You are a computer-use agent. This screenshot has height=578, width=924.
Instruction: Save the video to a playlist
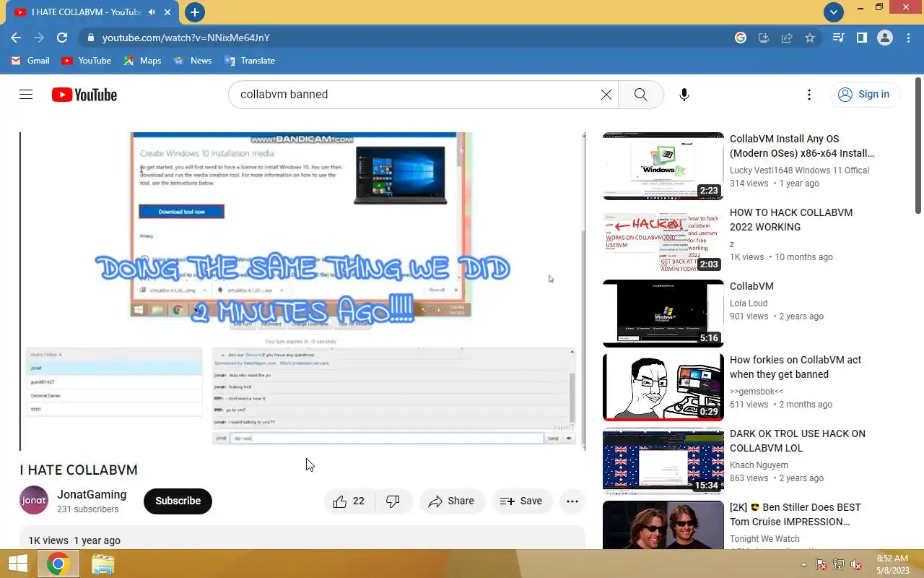522,501
